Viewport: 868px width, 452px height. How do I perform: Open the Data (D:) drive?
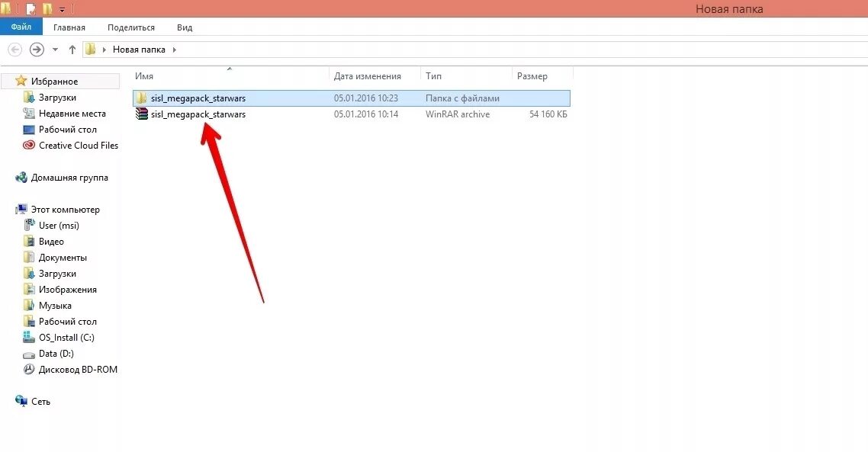point(56,354)
